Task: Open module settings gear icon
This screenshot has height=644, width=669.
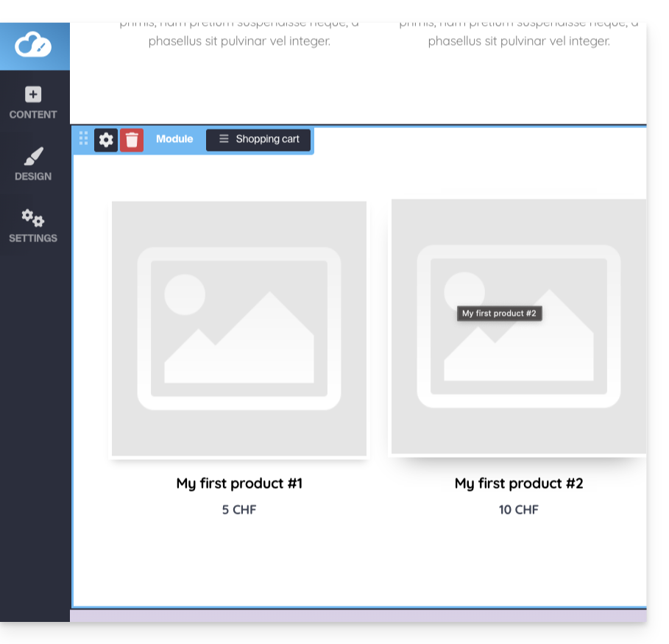Action: (x=106, y=140)
